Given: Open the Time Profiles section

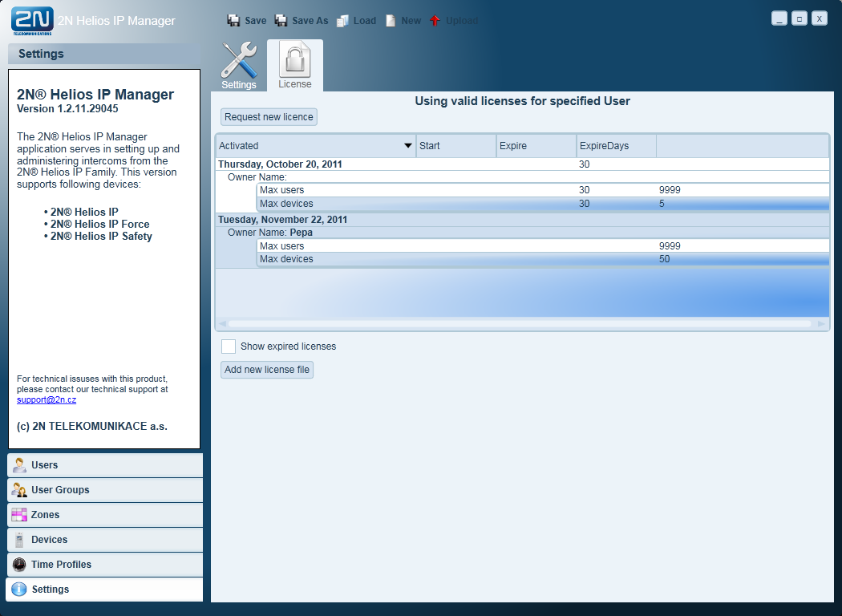Looking at the screenshot, I should 105,565.
